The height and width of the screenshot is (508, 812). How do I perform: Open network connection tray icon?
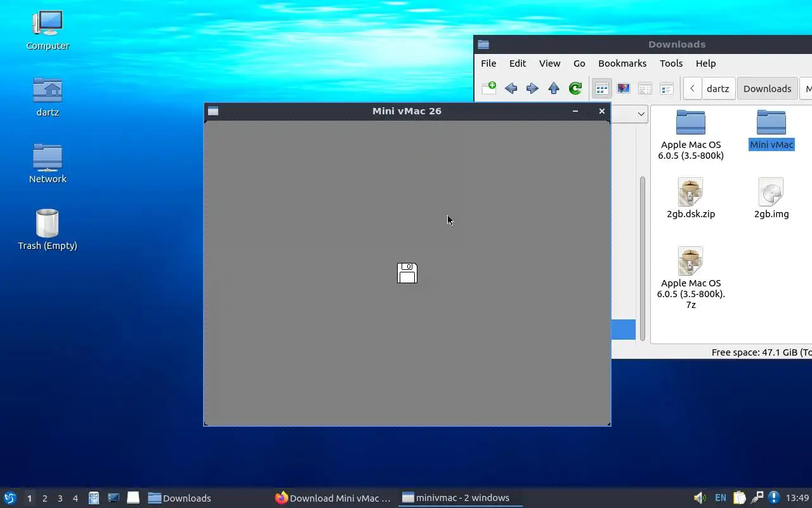[x=757, y=498]
